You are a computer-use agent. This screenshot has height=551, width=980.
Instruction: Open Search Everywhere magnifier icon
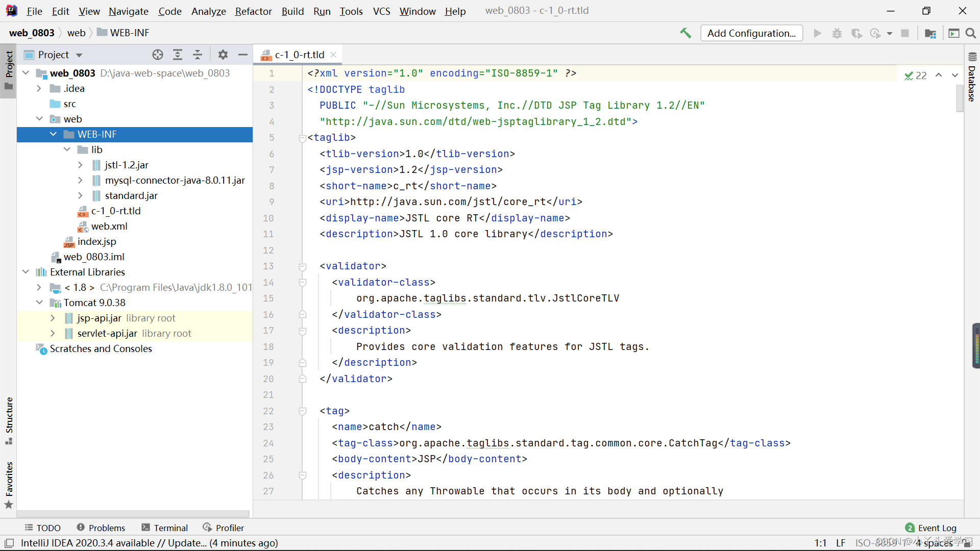971,33
